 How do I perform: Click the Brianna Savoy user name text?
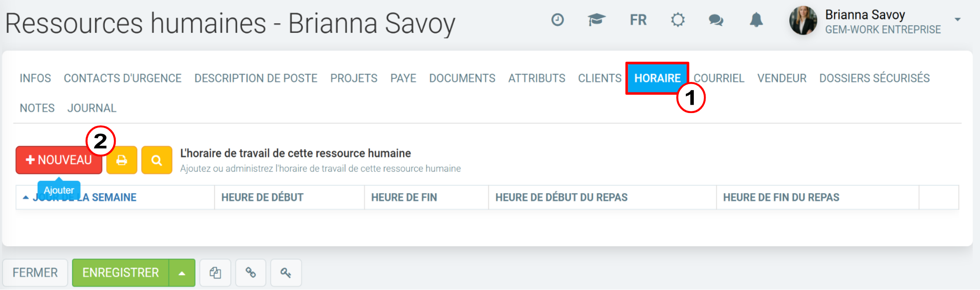click(x=865, y=15)
